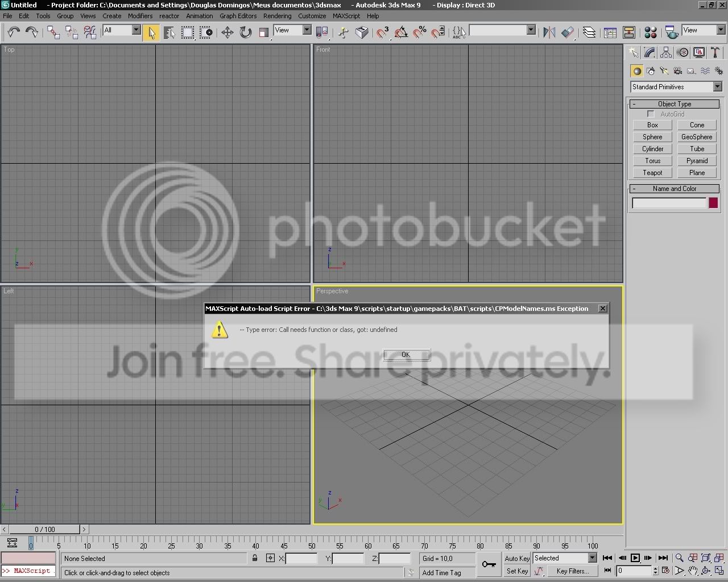Image resolution: width=728 pixels, height=582 pixels.
Task: Select the Cameras create category
Action: tap(677, 71)
